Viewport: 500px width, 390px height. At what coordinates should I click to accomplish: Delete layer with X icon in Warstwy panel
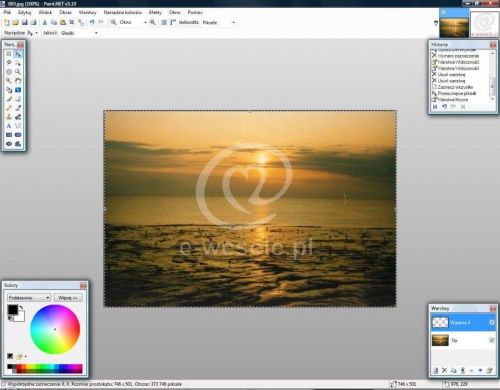pos(444,370)
